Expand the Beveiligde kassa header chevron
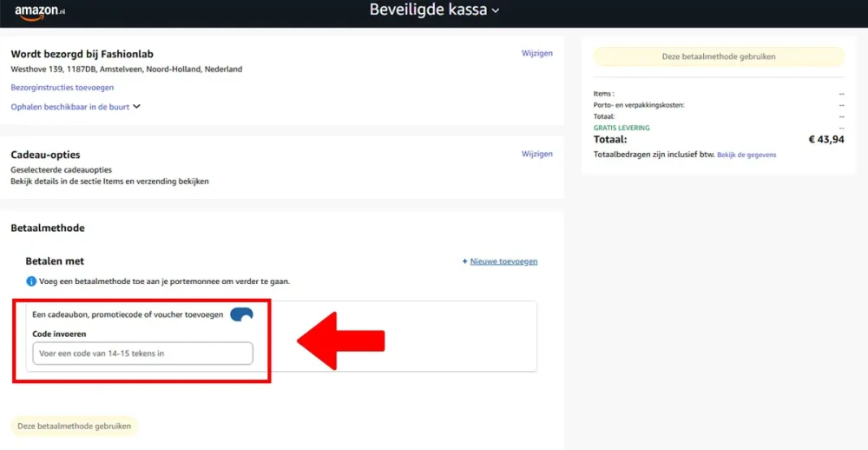Screen dimensions: 868x450 (x=496, y=11)
